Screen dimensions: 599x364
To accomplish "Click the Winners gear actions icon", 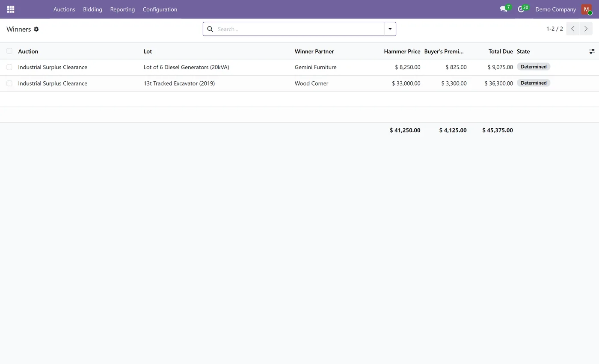I will [36, 29].
